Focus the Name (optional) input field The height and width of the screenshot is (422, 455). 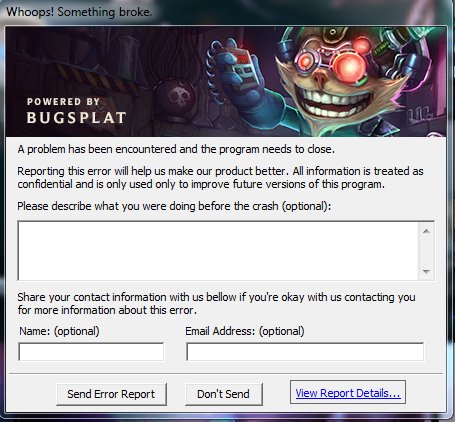[91, 352]
